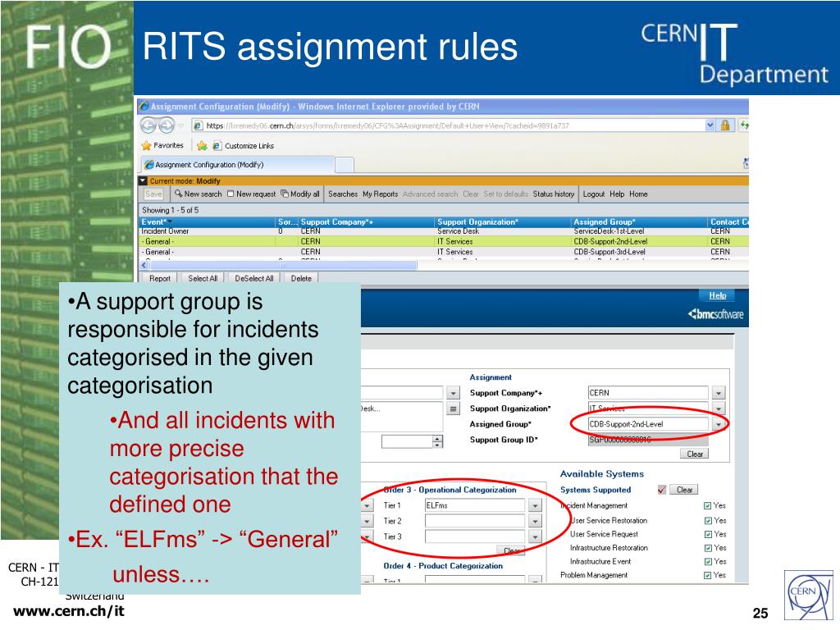The height and width of the screenshot is (630, 840).
Task: Click Home in the form toolbar
Action: click(638, 194)
